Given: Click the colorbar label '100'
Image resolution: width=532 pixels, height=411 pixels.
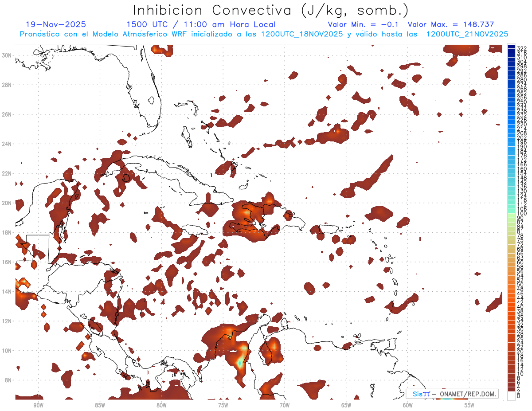Looking at the screenshot, I should click(x=521, y=214).
